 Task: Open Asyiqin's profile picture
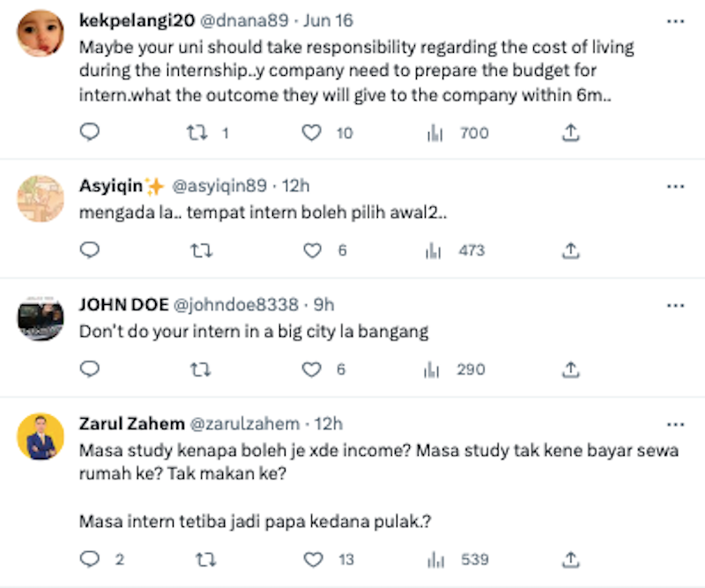click(x=41, y=198)
